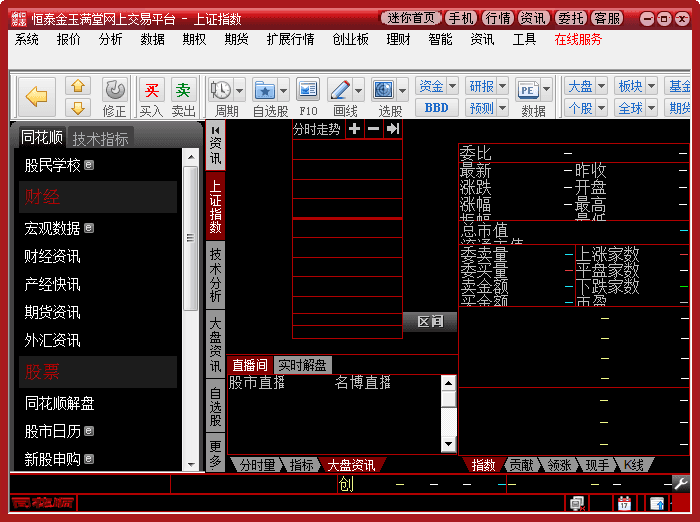Click the down arrow of live list scrollbar
The width and height of the screenshot is (700, 522).
pos(448,443)
